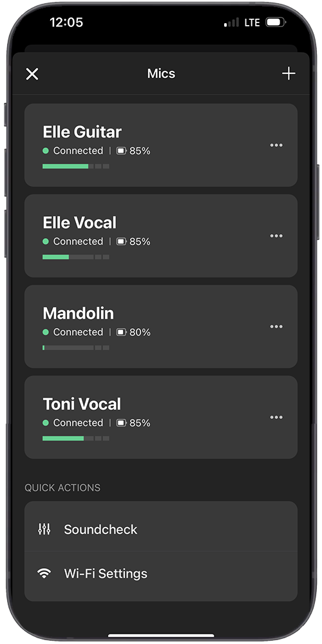Image resolution: width=322 pixels, height=644 pixels.
Task: Tap the plus icon to add mic
Action: [x=289, y=73]
